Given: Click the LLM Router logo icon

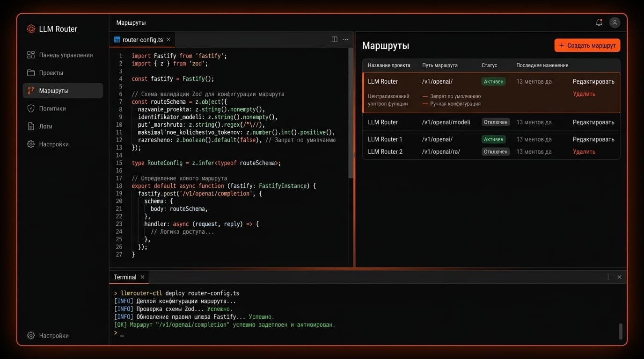Looking at the screenshot, I should click(31, 29).
